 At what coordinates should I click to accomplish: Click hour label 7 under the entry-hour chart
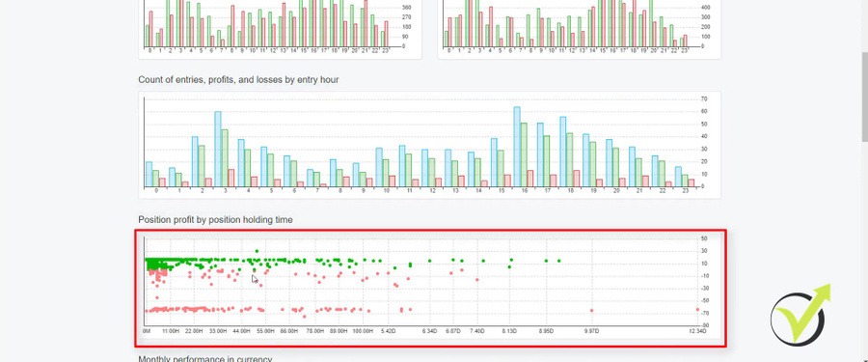317,191
